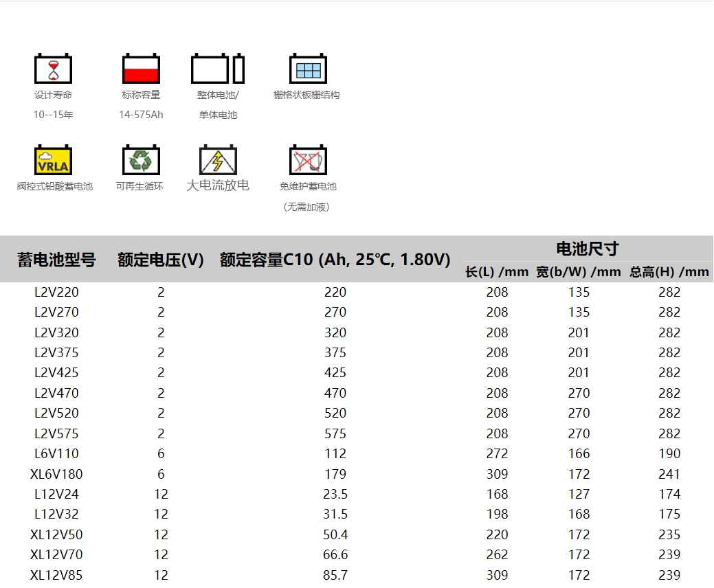The height and width of the screenshot is (588, 714).
Task: Click the label 可再生循环
Action: (140, 186)
